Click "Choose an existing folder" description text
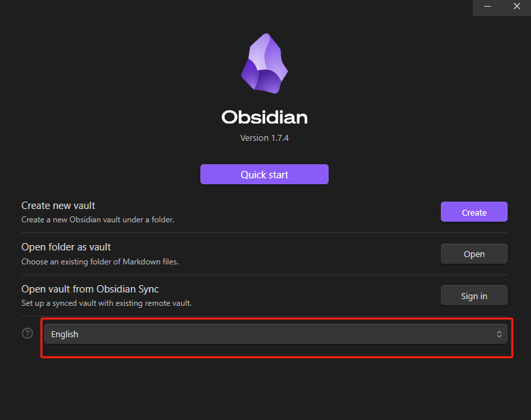 tap(100, 262)
